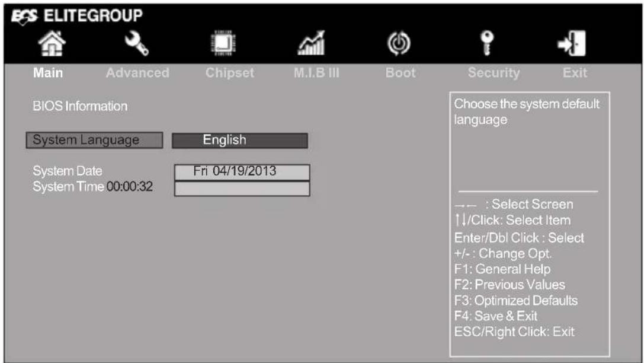Screen dimensions: 644x363
Task: Open the Boot tab label
Action: 401,73
